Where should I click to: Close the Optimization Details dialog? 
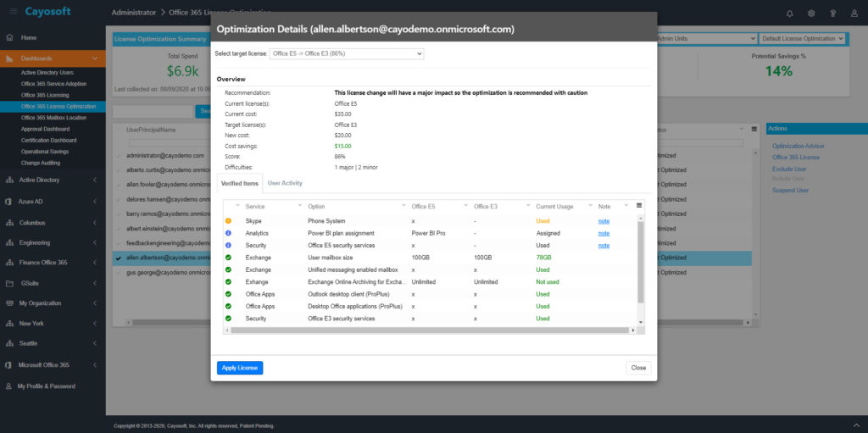pos(638,368)
